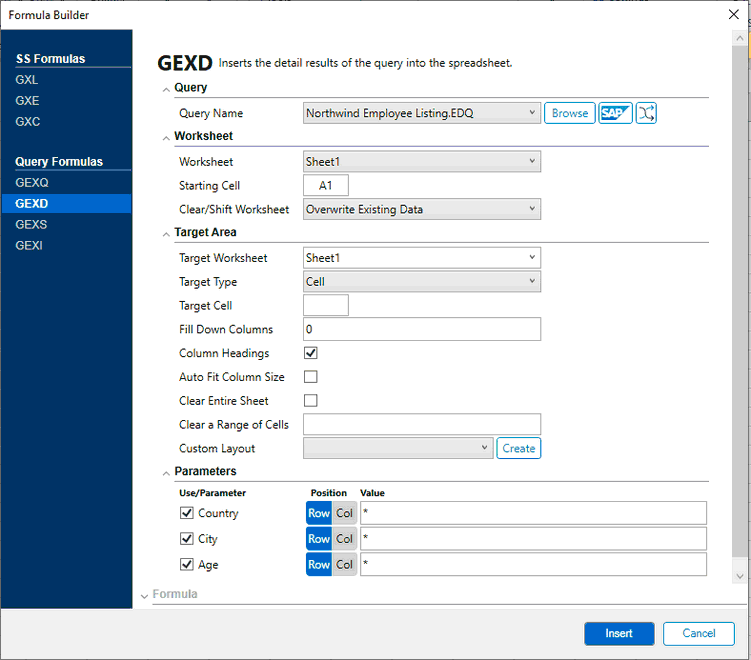Choose the GEXI query formula

29,245
